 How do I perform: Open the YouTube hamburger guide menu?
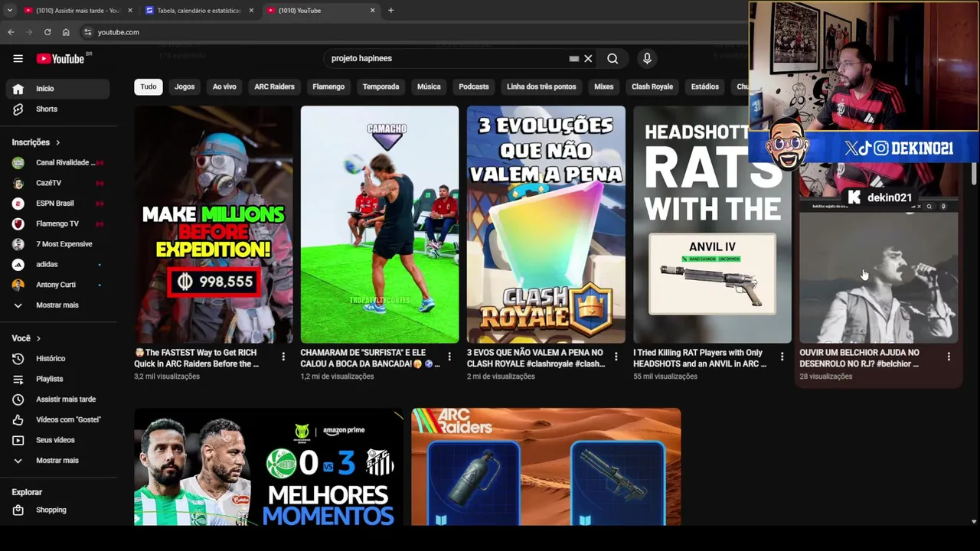(x=18, y=58)
